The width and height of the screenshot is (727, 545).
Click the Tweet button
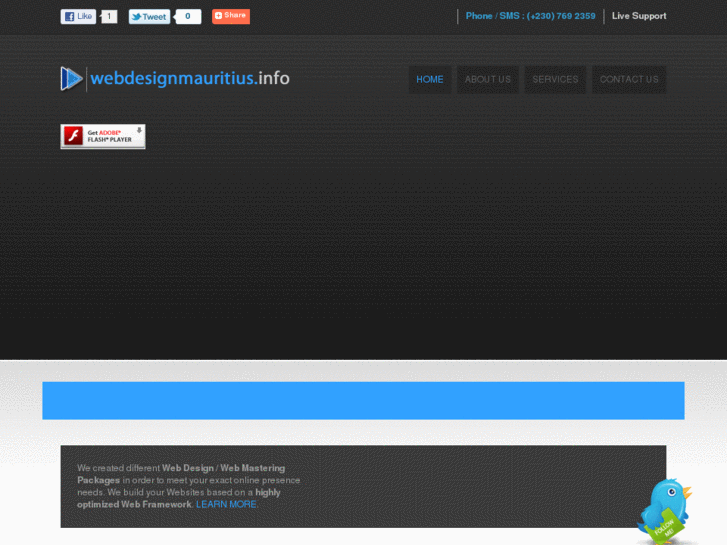[149, 17]
